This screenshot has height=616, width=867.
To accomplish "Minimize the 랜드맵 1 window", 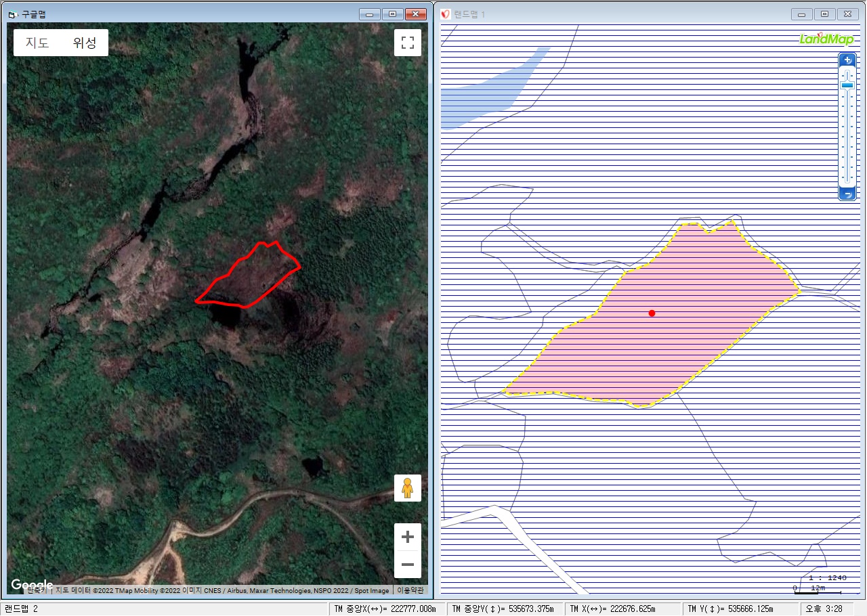I will click(803, 14).
